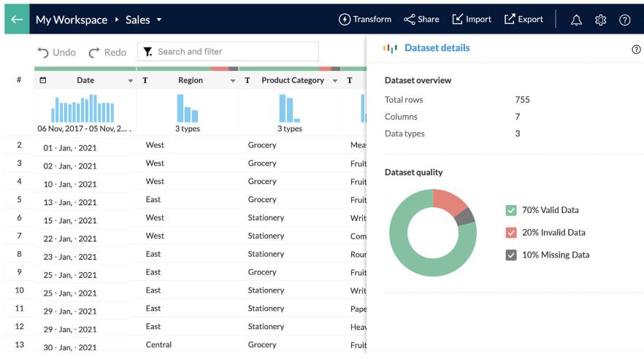The height and width of the screenshot is (359, 644).
Task: Open the Region column dropdown arrow
Action: point(233,81)
